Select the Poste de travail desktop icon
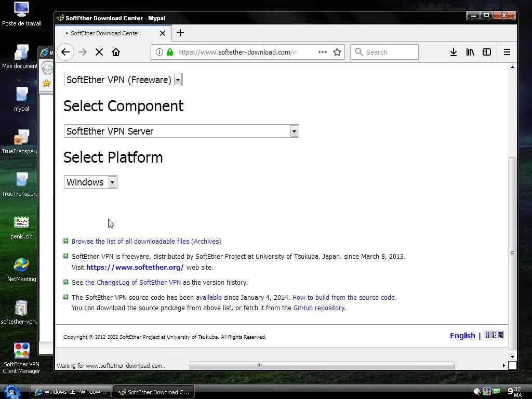532x399 pixels. (x=21, y=14)
